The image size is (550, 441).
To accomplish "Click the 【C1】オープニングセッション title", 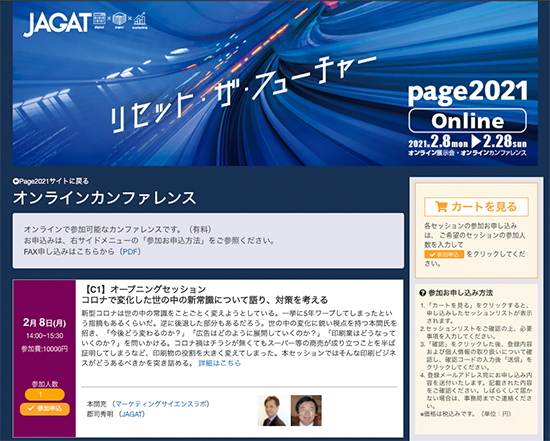I will coord(144,289).
